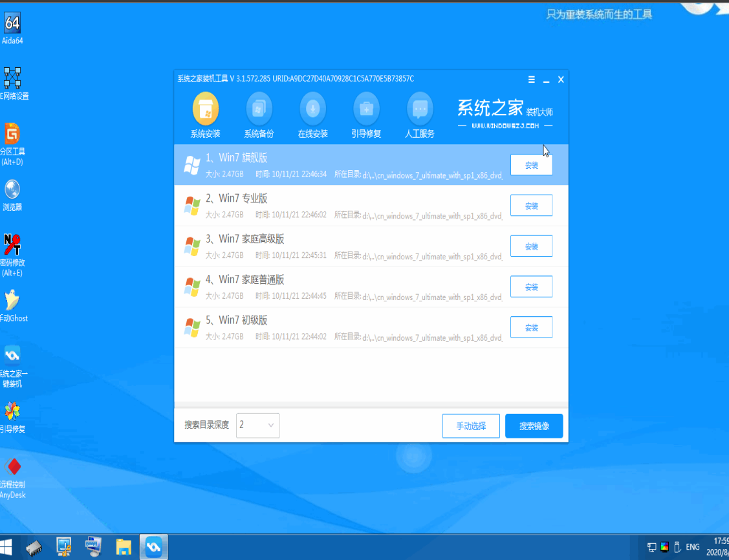Open the 分区工具 partition tool shortcut
Screen dimensions: 729x560
(12, 135)
